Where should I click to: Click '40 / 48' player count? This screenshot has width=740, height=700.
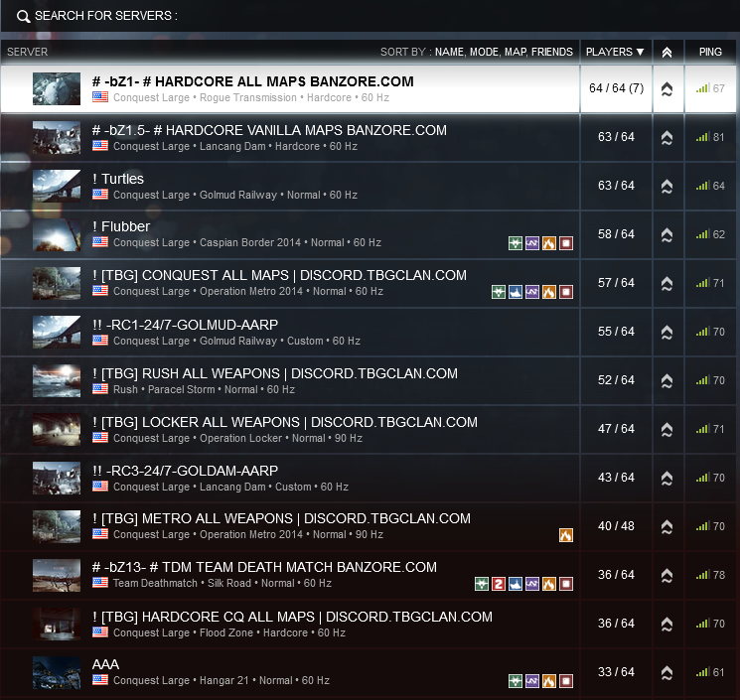tap(616, 526)
